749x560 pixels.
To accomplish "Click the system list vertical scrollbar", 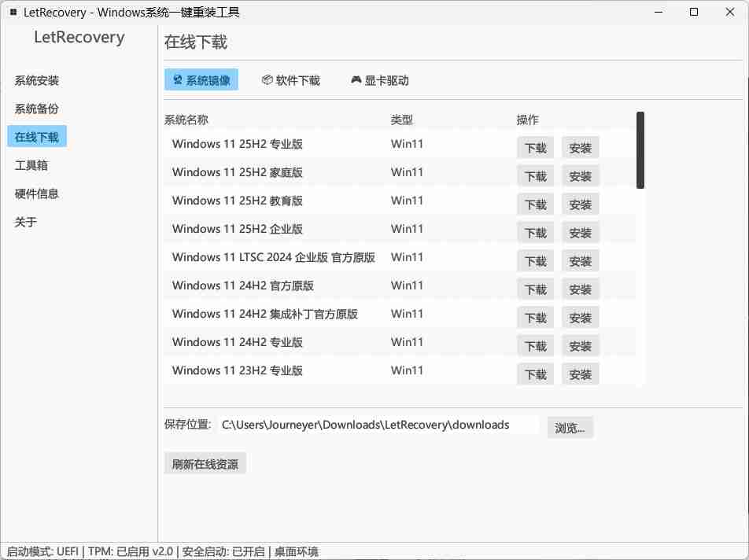I will tap(640, 150).
